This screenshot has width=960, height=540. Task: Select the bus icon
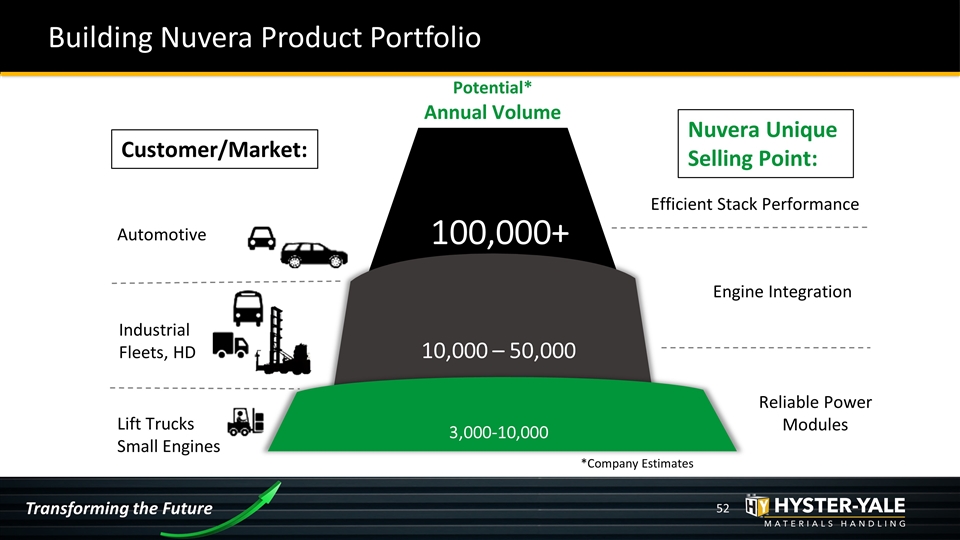(x=248, y=308)
